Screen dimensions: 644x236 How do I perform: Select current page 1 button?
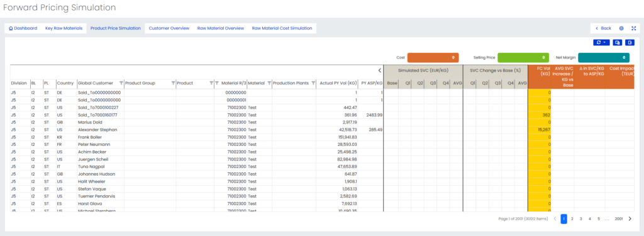pos(563,219)
